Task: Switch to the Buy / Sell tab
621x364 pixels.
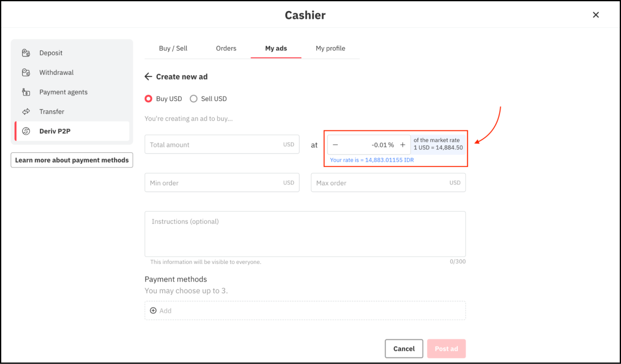Action: [173, 48]
